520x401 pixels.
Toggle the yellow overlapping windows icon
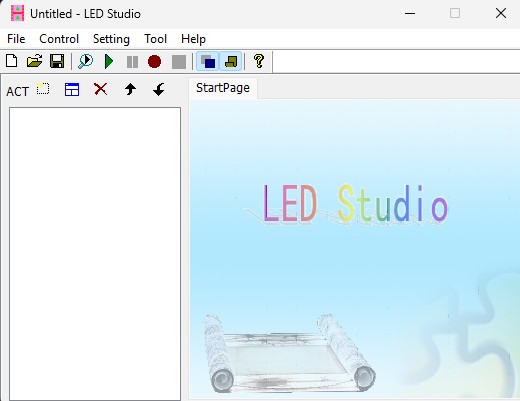[x=231, y=61]
